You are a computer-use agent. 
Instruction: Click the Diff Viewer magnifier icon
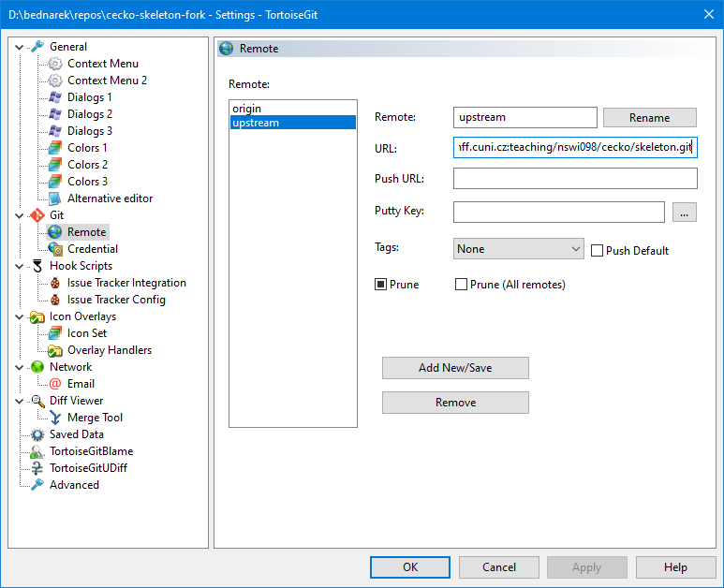point(37,401)
